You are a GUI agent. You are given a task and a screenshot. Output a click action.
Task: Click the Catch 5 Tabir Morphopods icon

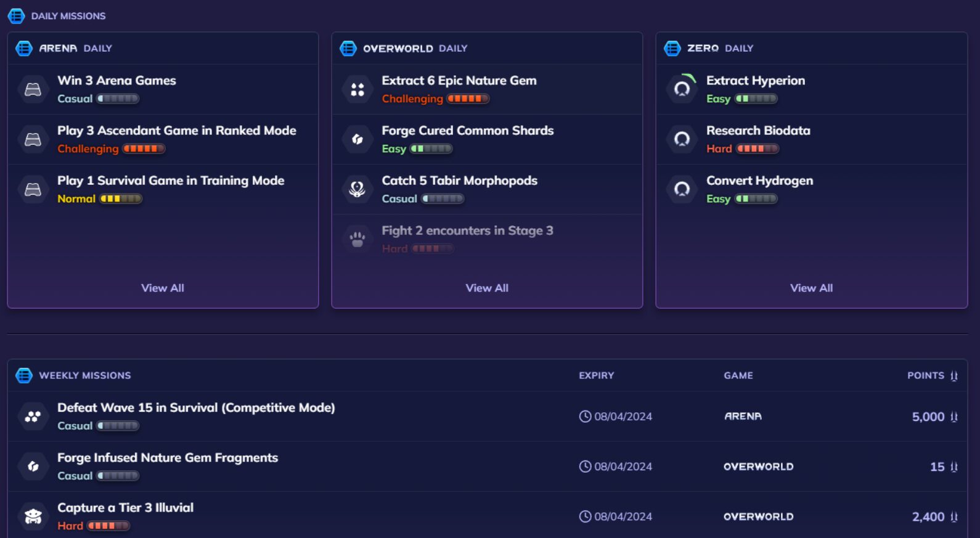(x=357, y=189)
